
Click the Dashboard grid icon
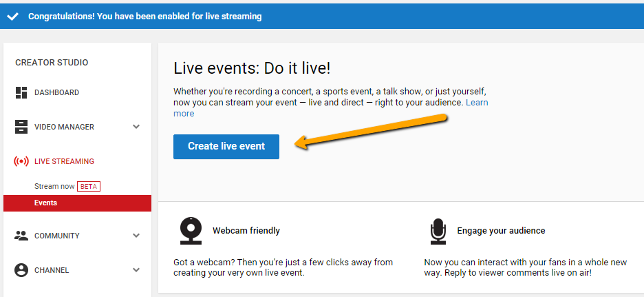(21, 92)
